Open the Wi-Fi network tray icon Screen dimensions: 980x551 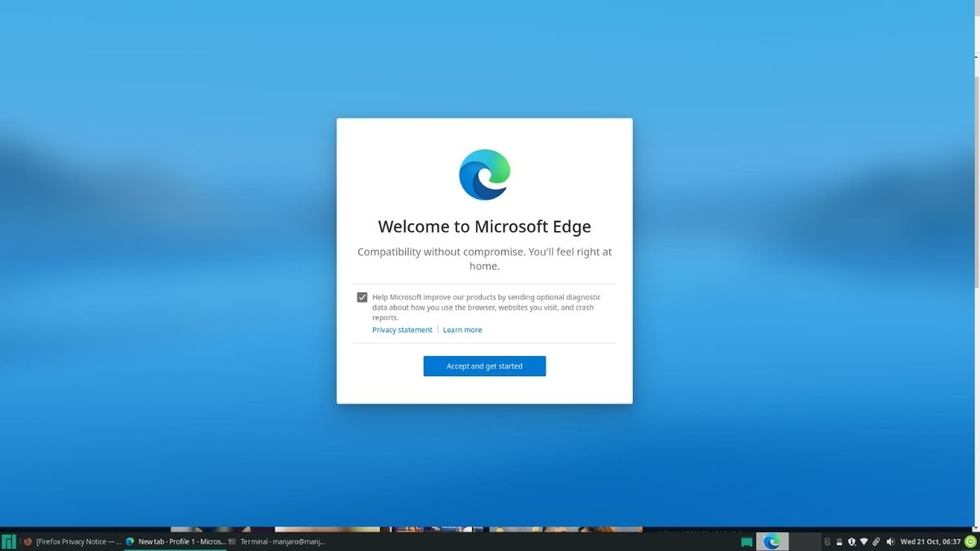pyautogui.click(x=864, y=541)
